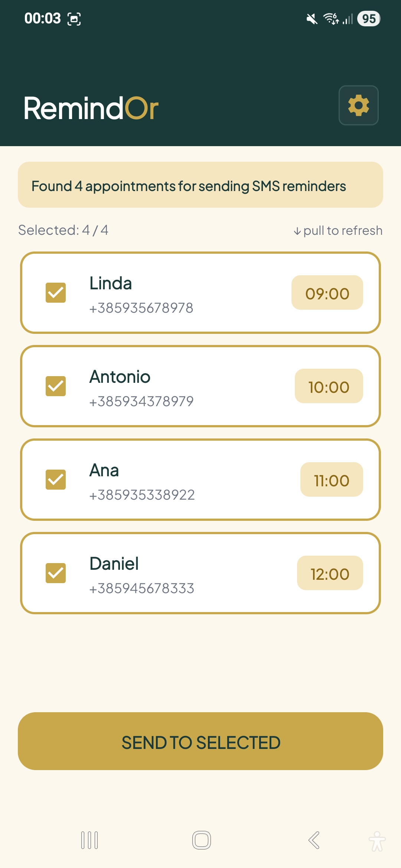Toggle Daniel's selection checkbox
401x868 pixels.
[56, 573]
